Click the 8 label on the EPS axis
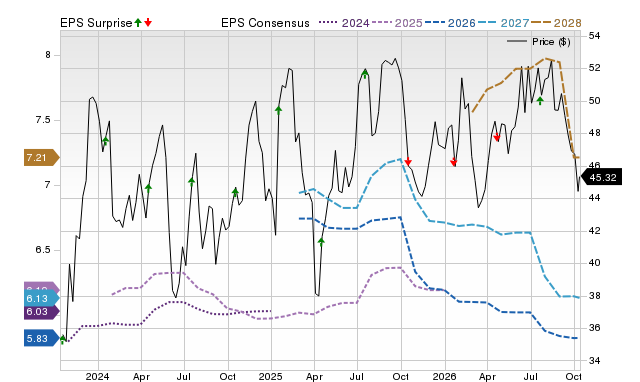 48,55
